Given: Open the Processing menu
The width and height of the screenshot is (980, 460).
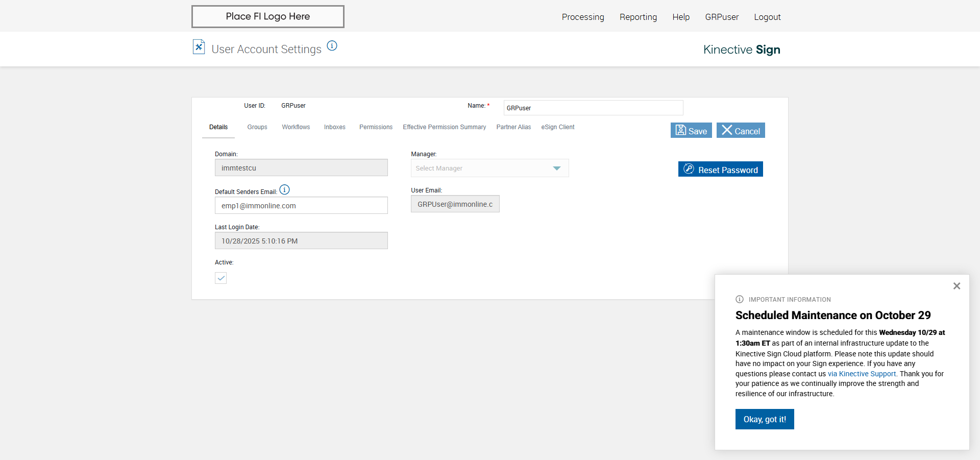Looking at the screenshot, I should click(x=583, y=17).
